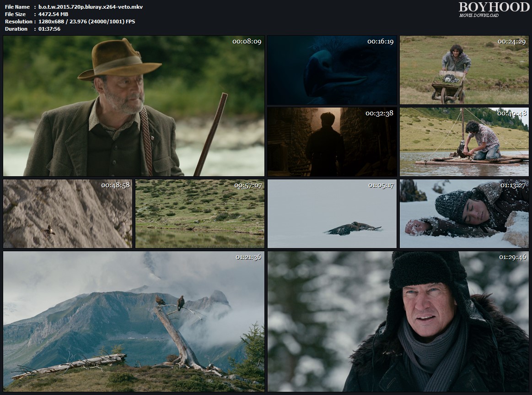
Task: Click the 01:21:36 timestamp label
Action: (x=248, y=257)
